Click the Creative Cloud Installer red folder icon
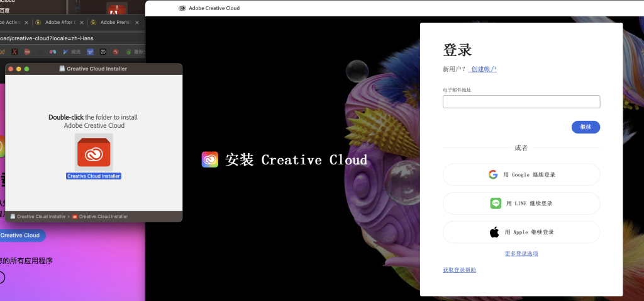Screen dimensions: 644x301 click(94, 153)
